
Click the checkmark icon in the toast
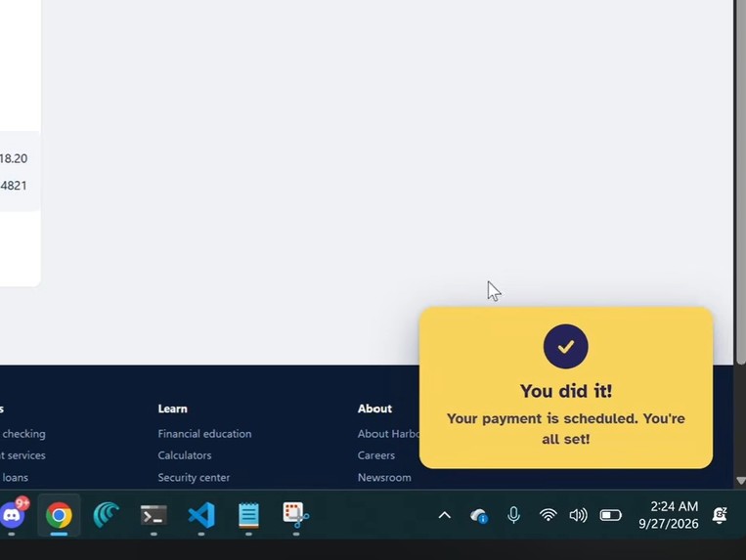[566, 347]
